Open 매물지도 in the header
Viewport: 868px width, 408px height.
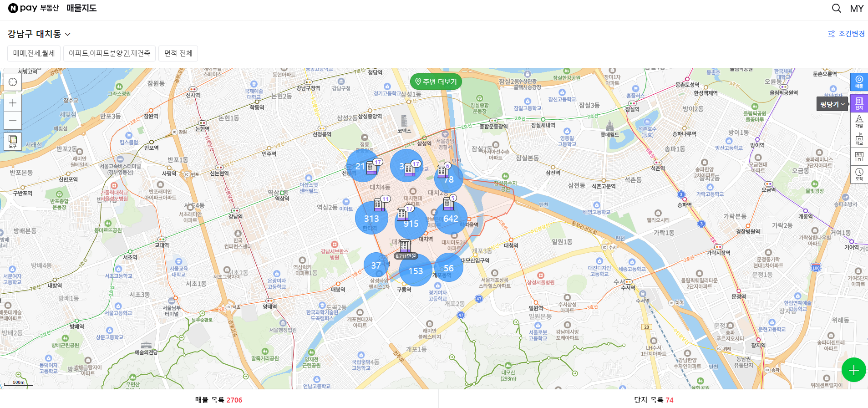(x=81, y=8)
